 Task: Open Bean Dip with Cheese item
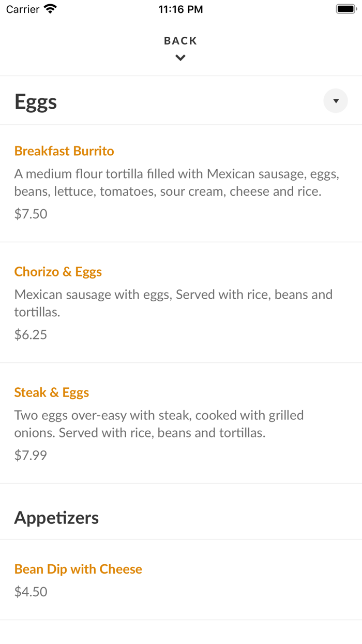pos(78,569)
